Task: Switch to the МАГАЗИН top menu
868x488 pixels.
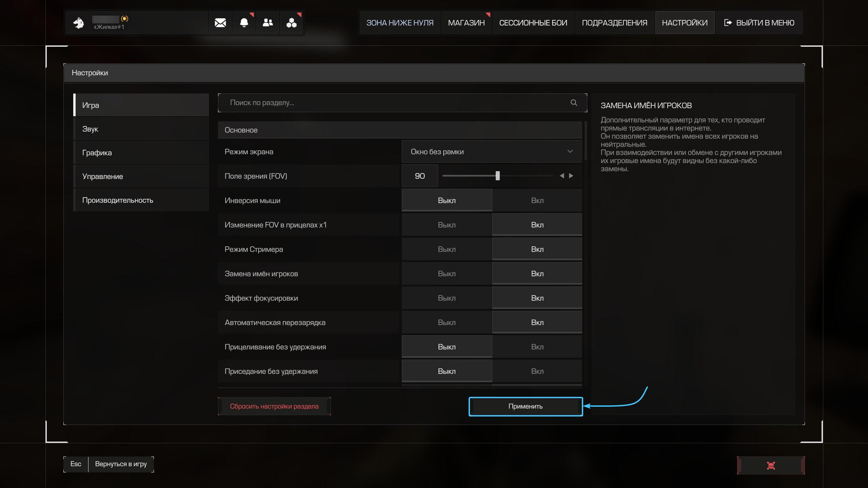Action: (466, 23)
